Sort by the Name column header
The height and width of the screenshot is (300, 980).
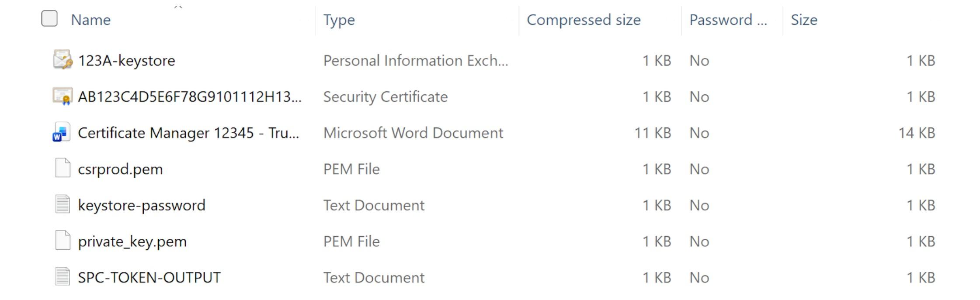pos(91,20)
